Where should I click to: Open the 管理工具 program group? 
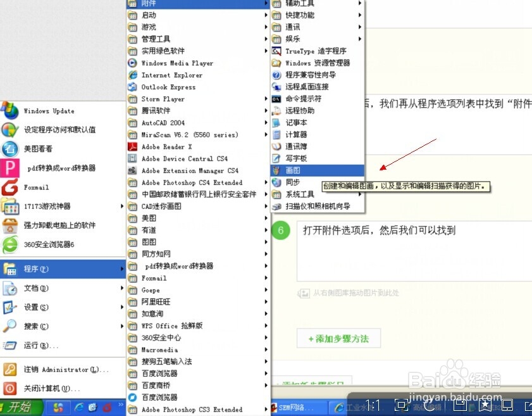[198, 39]
